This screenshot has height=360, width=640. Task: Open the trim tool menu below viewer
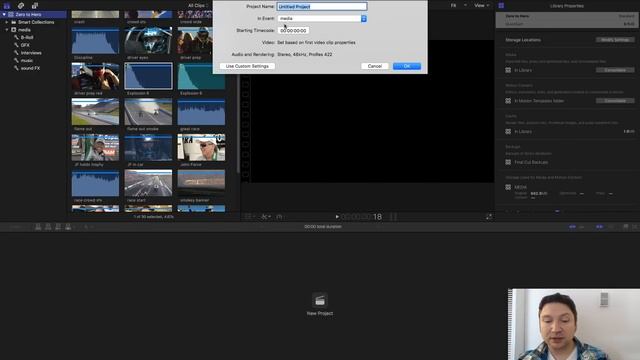pos(266,217)
